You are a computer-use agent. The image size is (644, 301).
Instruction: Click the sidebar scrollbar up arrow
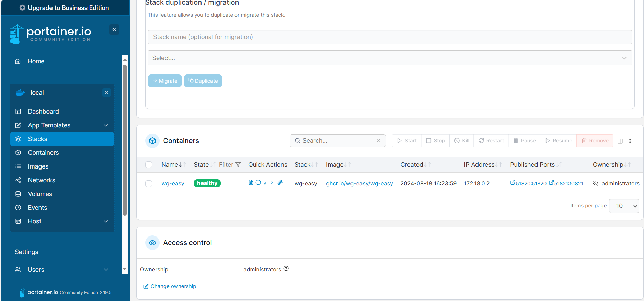tap(125, 60)
